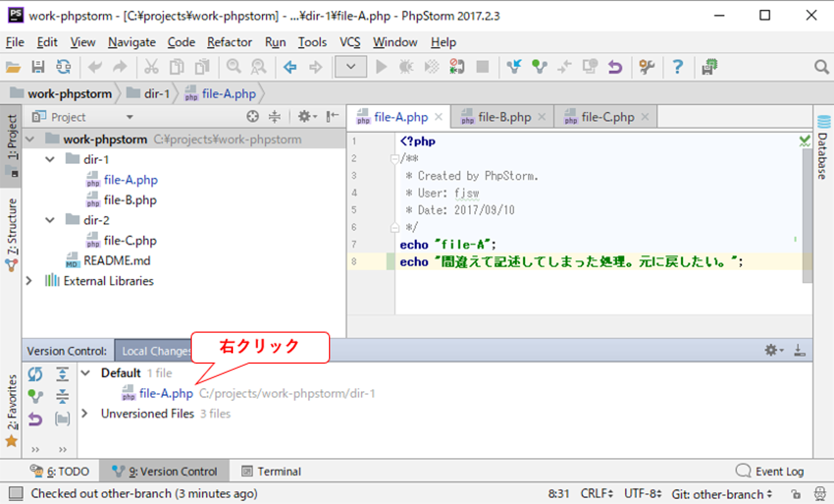Toggle read-only lock icon in status bar
This screenshot has width=834, height=504.
796,494
